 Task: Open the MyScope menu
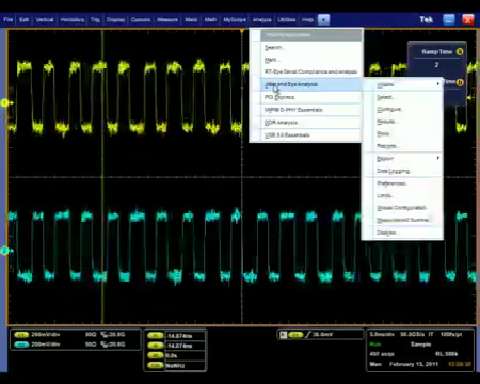(x=234, y=20)
